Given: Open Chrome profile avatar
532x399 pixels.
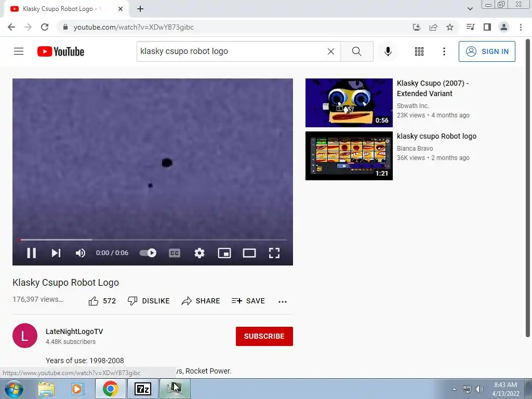Looking at the screenshot, I should 504,27.
